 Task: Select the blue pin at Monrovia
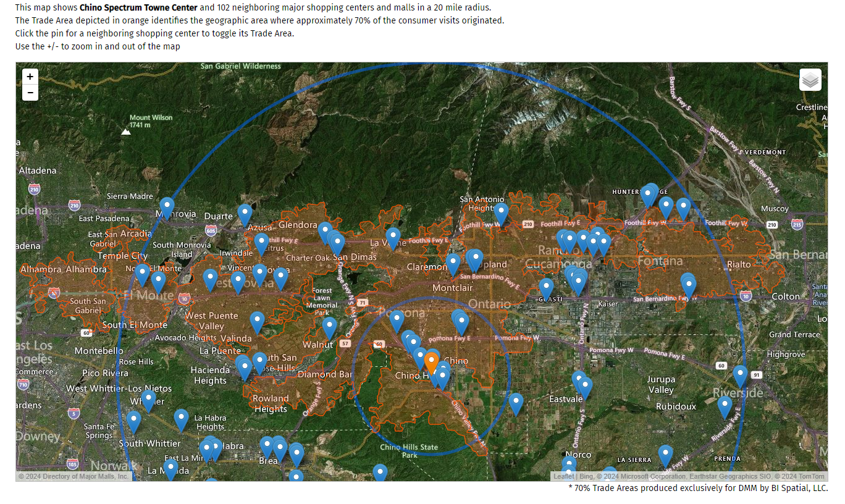point(167,207)
